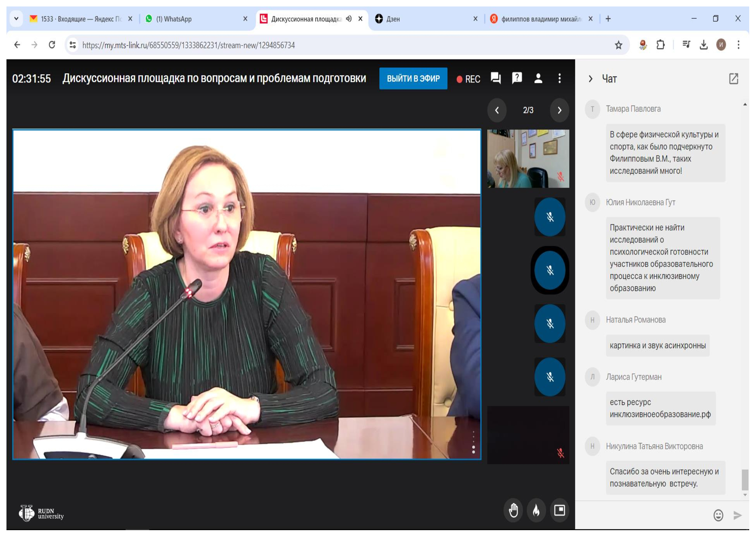Image resolution: width=756 pixels, height=535 pixels.
Task: Click the chat scrollbar thumb
Action: click(x=745, y=480)
